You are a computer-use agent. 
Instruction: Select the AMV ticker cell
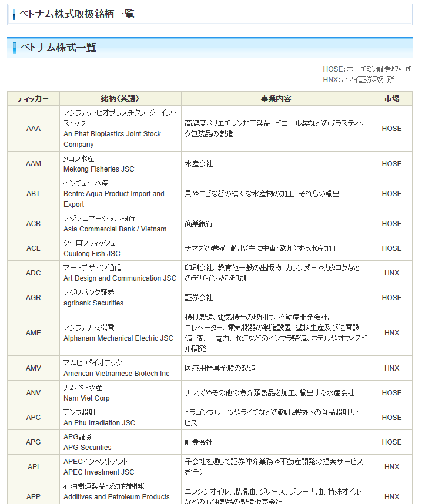(x=33, y=368)
